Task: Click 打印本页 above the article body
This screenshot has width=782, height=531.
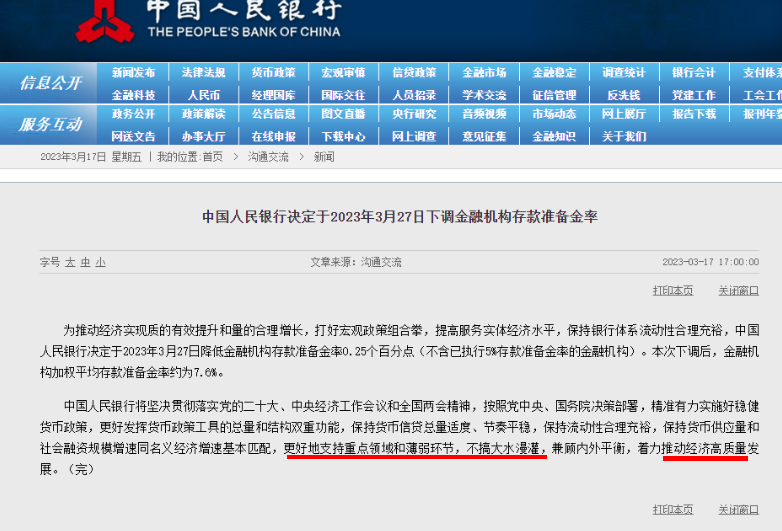Action: point(673,291)
